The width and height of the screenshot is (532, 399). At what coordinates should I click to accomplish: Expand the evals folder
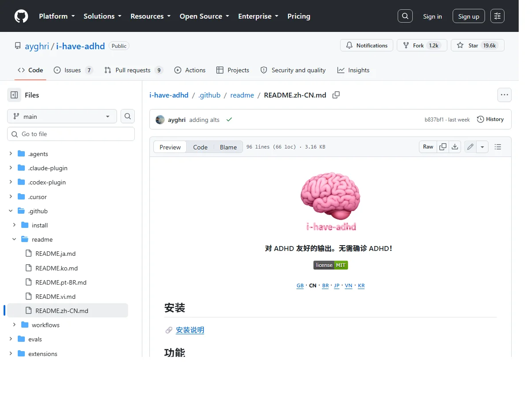point(11,339)
